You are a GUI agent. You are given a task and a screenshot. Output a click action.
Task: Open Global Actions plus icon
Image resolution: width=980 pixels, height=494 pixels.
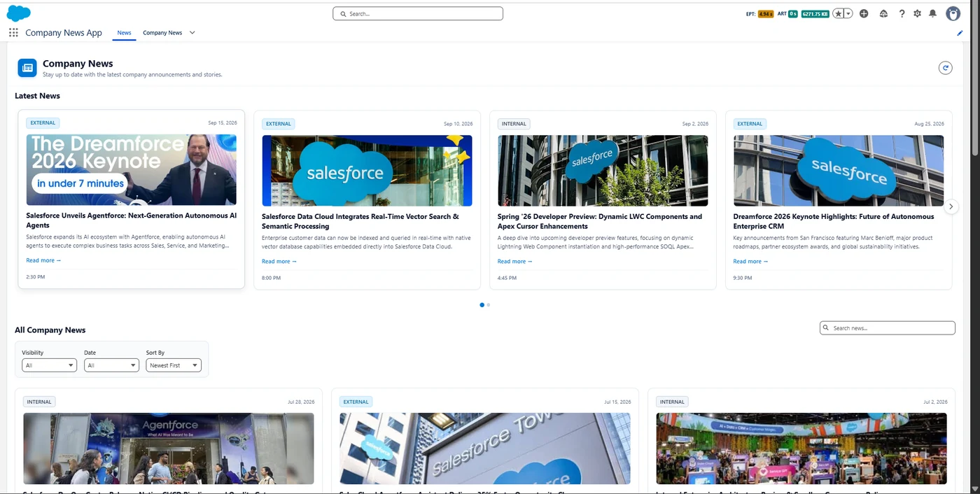click(x=864, y=13)
